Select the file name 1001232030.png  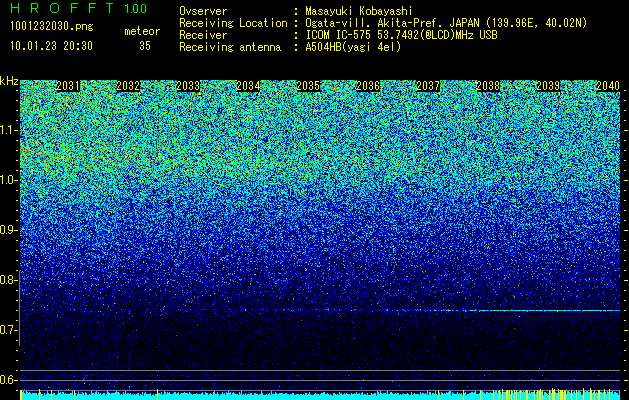point(52,27)
